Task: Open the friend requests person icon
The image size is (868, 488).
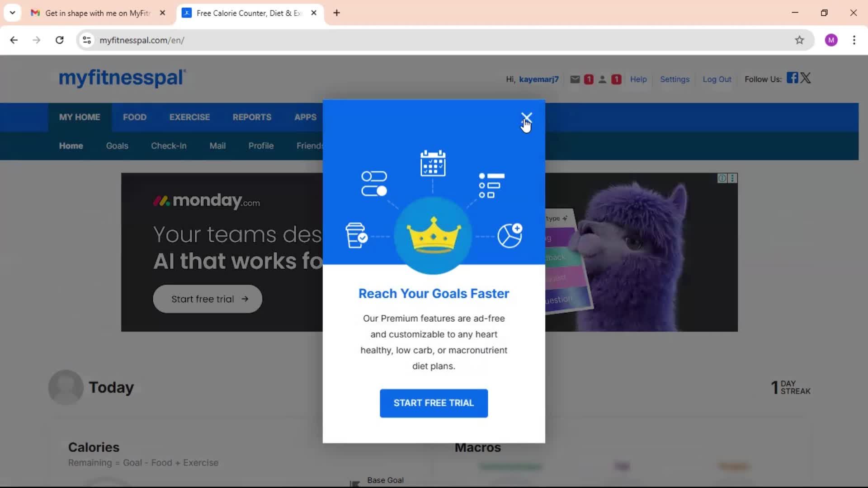Action: [602, 80]
